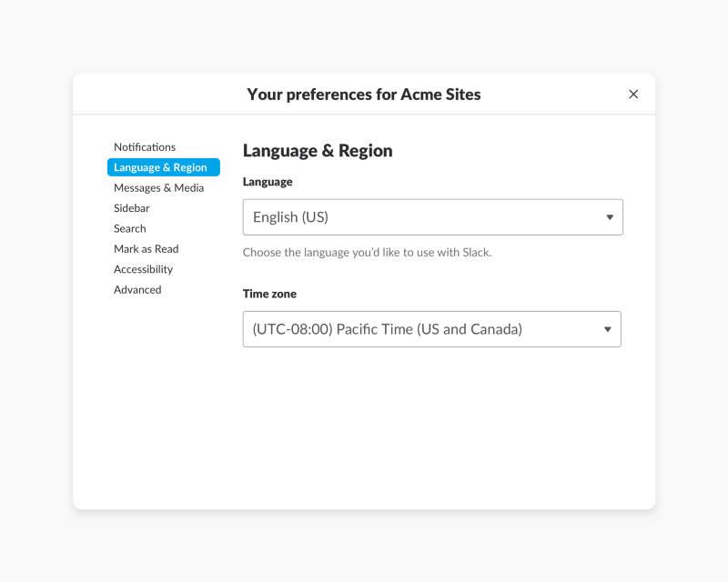
Task: Show the Mark as Read settings
Action: point(147,249)
